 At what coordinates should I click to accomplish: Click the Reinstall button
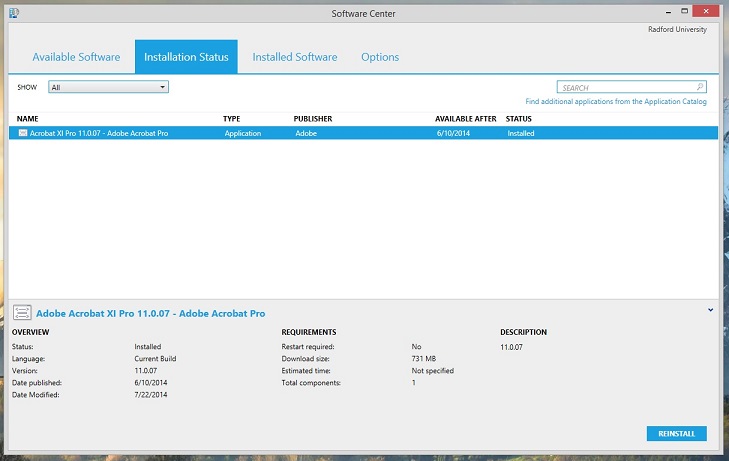[x=676, y=433]
